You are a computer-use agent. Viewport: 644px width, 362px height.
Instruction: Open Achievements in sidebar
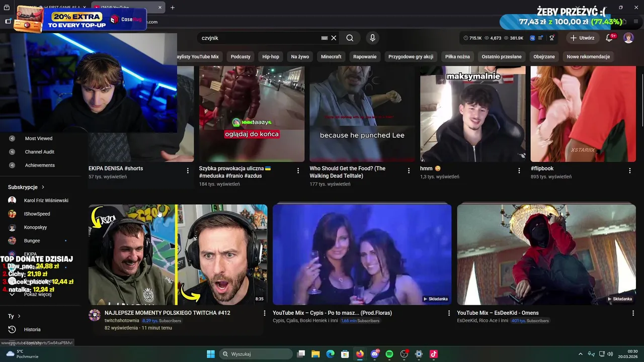point(40,165)
